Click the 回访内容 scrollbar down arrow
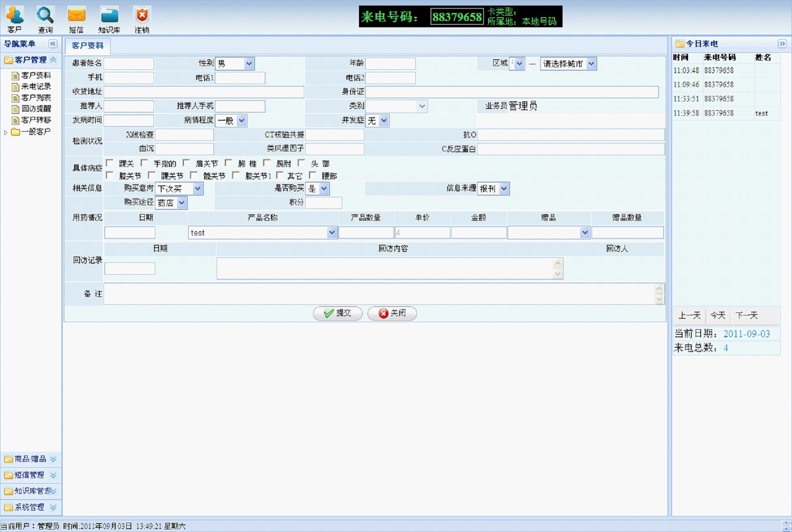Viewport: 792px width, 532px height. [x=558, y=274]
